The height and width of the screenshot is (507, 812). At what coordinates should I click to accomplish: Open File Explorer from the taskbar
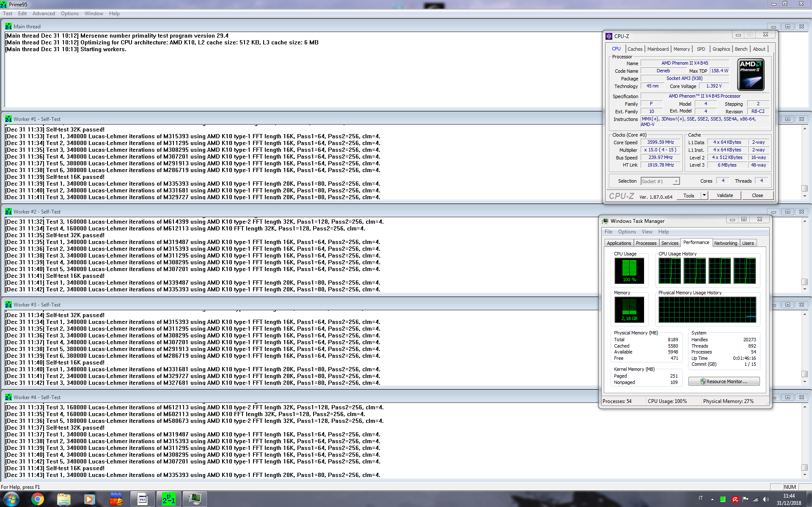point(64,499)
